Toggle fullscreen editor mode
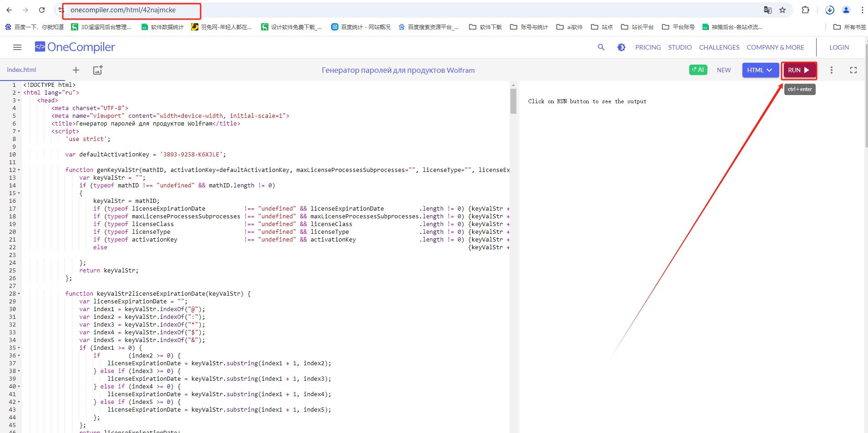 click(x=853, y=70)
